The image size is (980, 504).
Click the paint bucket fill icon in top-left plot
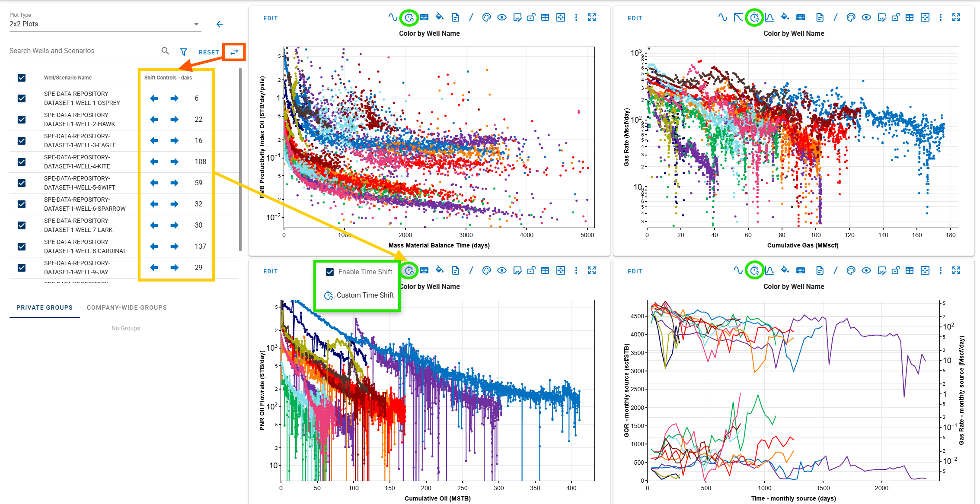click(439, 17)
